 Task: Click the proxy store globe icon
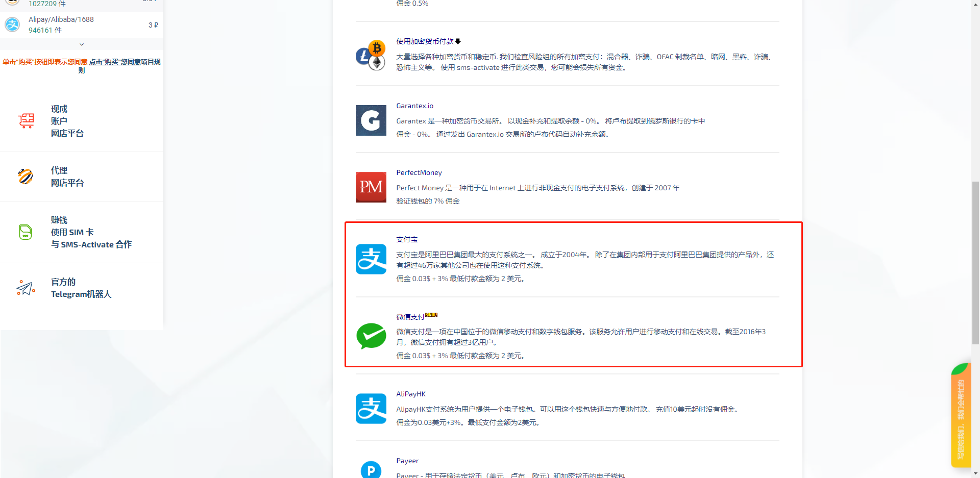coord(26,177)
